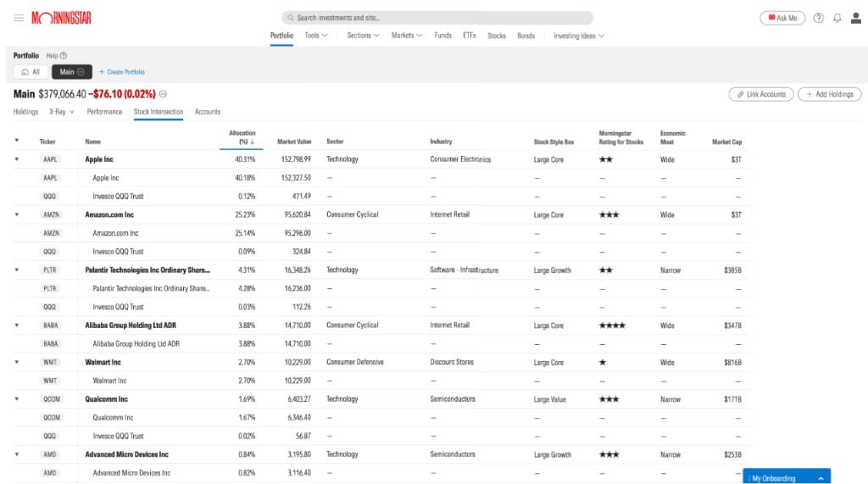Go to the Funds menu item
The height and width of the screenshot is (484, 868).
442,36
